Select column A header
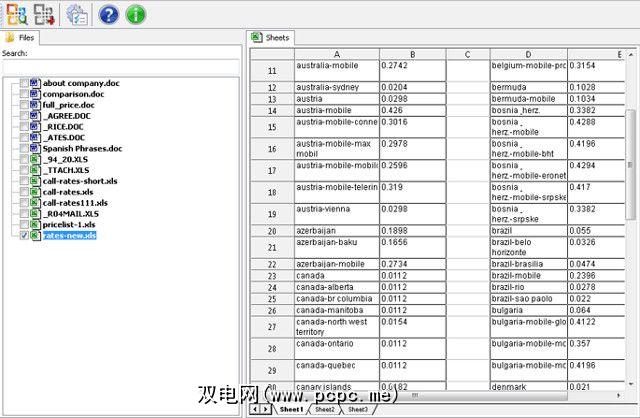 click(x=337, y=54)
